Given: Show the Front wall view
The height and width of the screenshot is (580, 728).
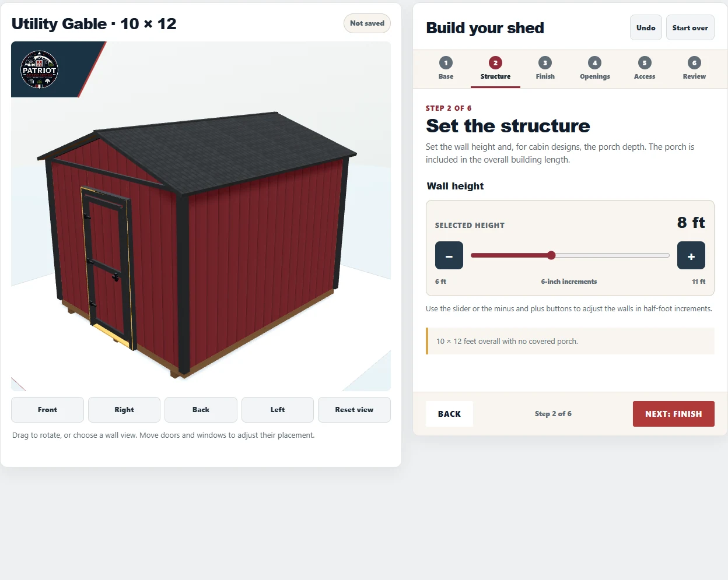Looking at the screenshot, I should tap(47, 410).
